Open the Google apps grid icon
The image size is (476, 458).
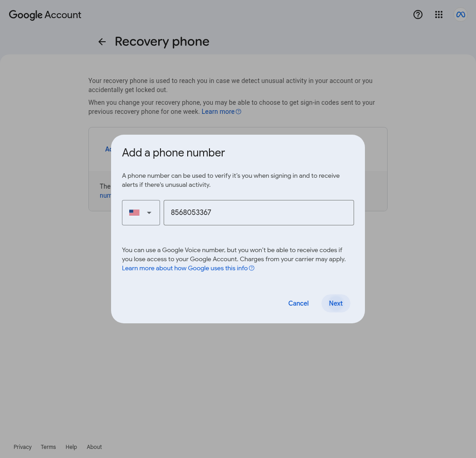click(x=439, y=15)
